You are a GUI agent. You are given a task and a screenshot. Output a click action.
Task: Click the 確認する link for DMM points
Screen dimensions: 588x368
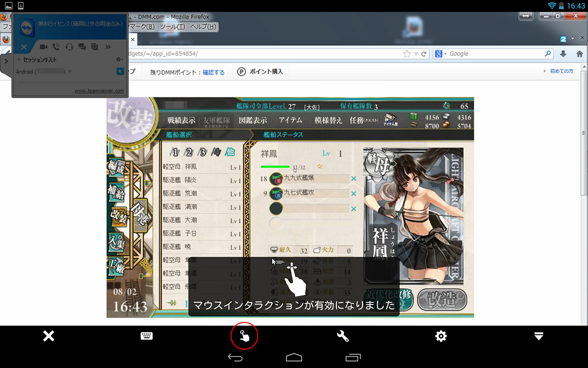click(x=214, y=72)
